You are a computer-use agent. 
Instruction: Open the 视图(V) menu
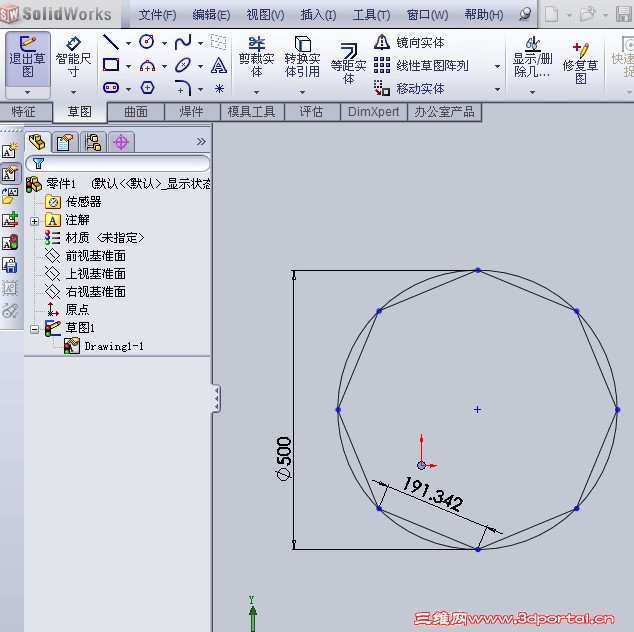pos(265,15)
